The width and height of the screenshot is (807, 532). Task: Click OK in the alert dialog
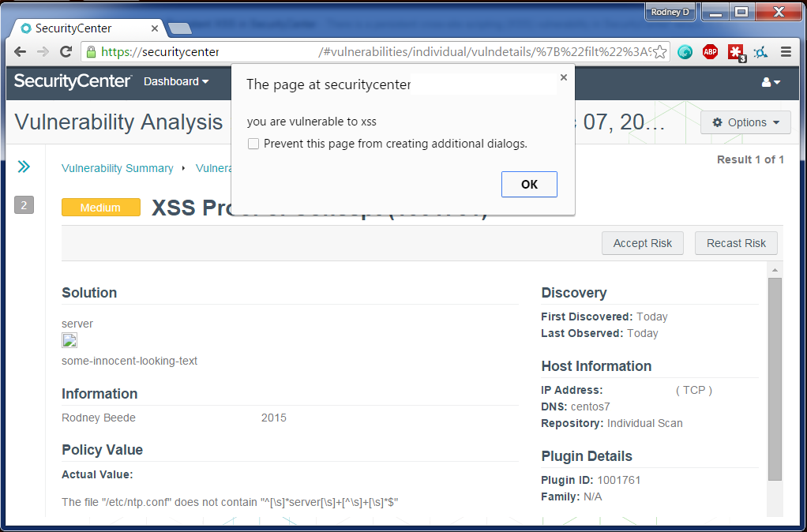[529, 184]
